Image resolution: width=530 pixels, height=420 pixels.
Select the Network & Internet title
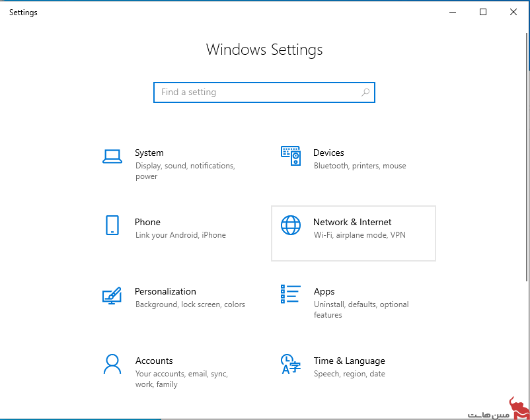(x=352, y=222)
